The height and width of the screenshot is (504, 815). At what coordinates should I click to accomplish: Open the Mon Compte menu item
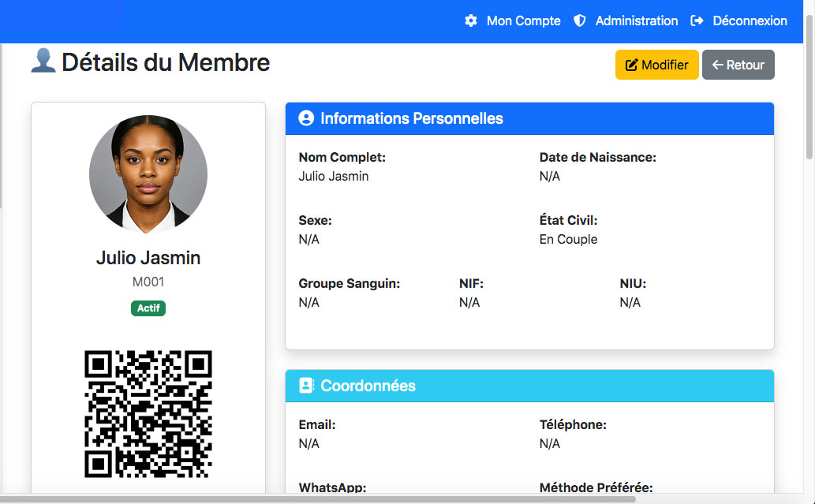(523, 21)
